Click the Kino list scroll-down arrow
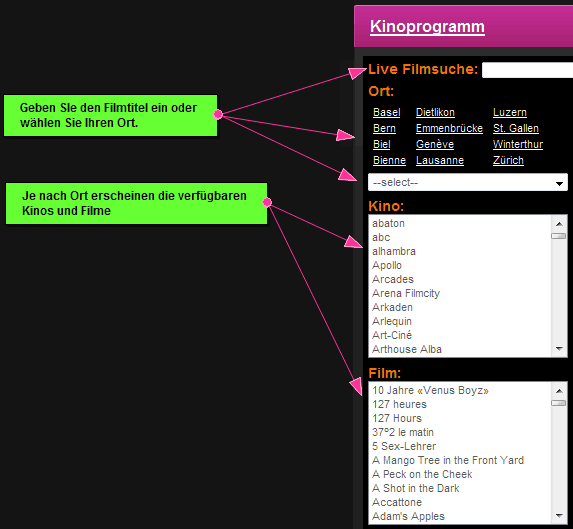573x529 pixels. (559, 349)
